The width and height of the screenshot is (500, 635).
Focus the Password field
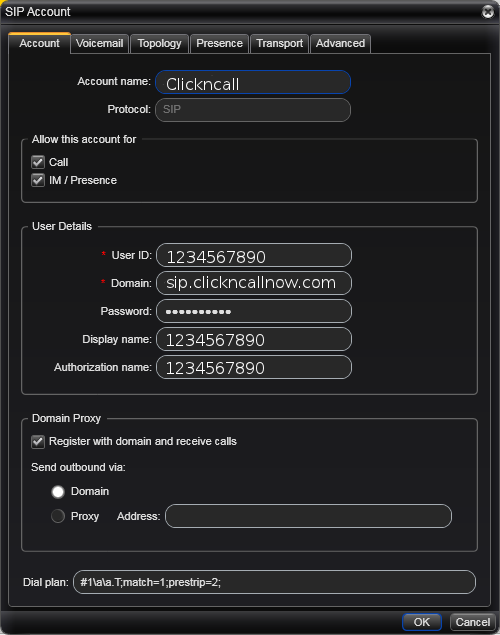pos(254,311)
